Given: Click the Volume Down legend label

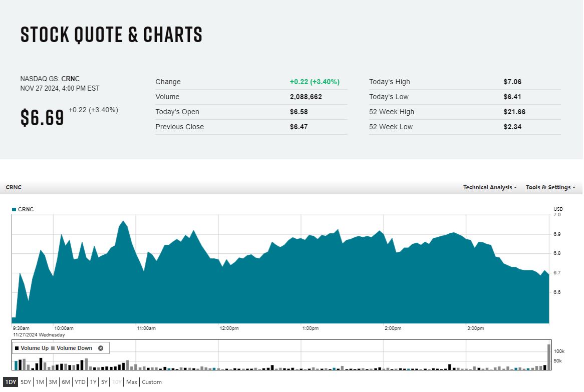Looking at the screenshot, I should [75, 348].
